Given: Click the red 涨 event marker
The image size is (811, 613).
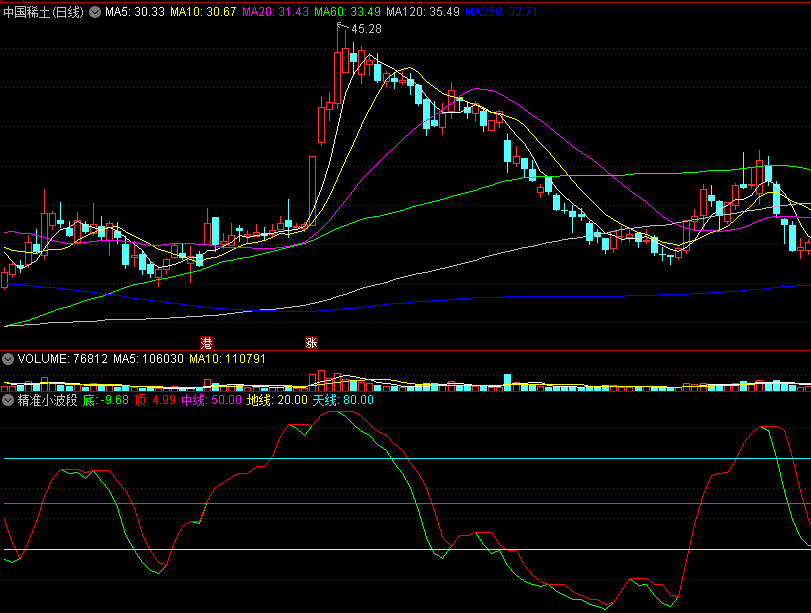Looking at the screenshot, I should point(311,342).
